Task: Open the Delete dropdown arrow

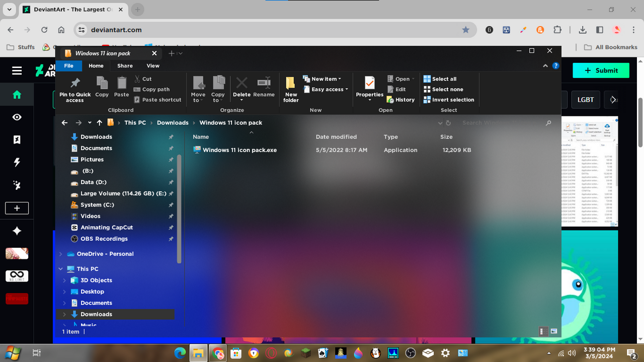Action: coord(242,100)
